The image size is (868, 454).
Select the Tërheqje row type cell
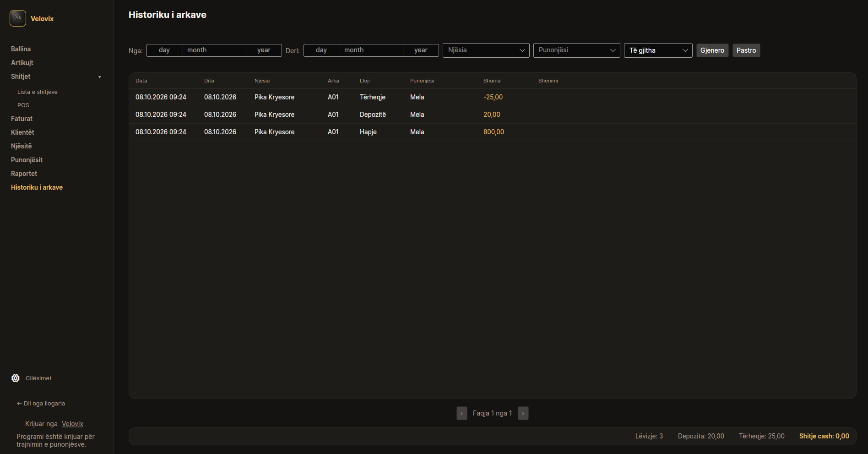point(373,97)
